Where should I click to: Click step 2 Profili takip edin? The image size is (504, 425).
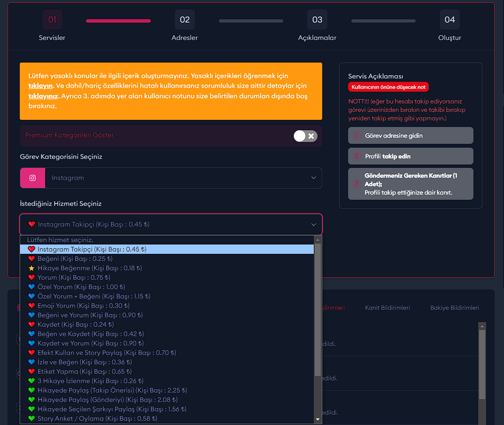[411, 156]
